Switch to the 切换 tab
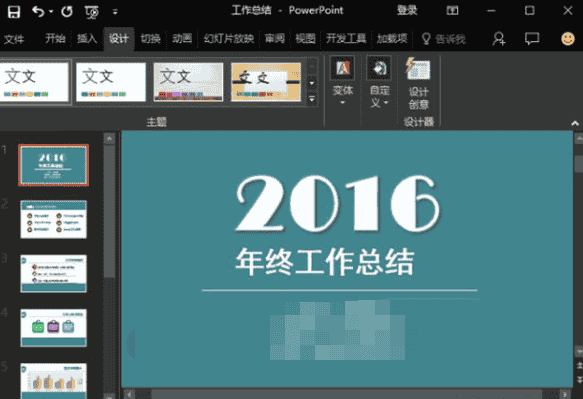Image resolution: width=583 pixels, height=399 pixels. (x=150, y=38)
